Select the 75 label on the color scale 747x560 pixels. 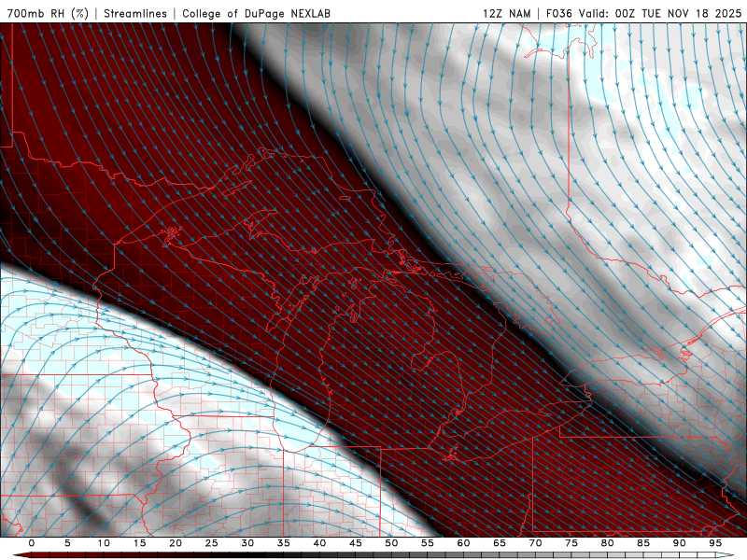[x=571, y=543]
